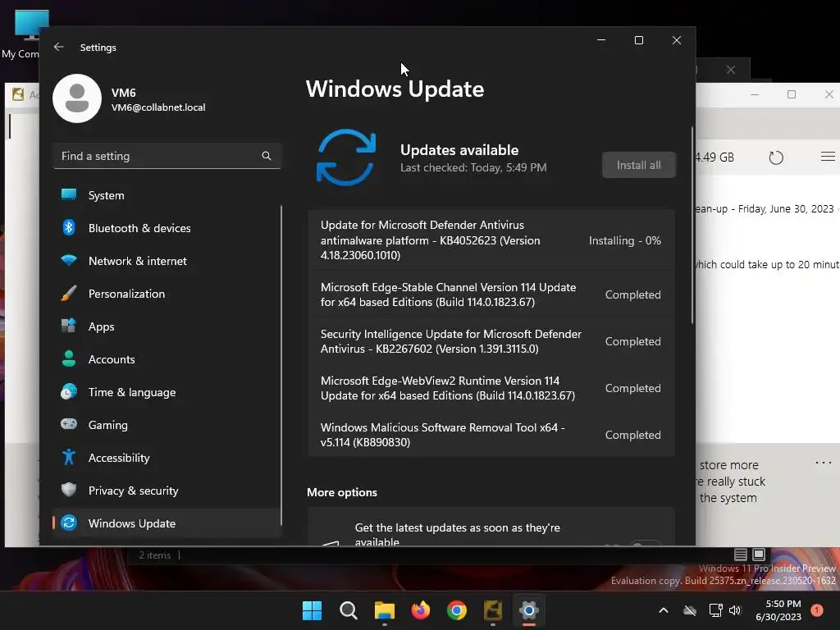Launch Firefox from taskbar
The width and height of the screenshot is (840, 630).
click(x=421, y=610)
